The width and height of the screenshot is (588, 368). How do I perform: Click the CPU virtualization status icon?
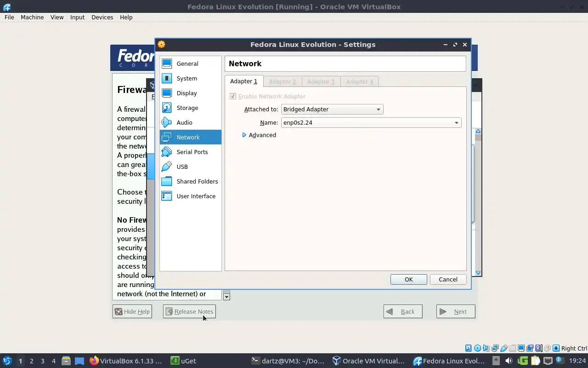pos(539,348)
